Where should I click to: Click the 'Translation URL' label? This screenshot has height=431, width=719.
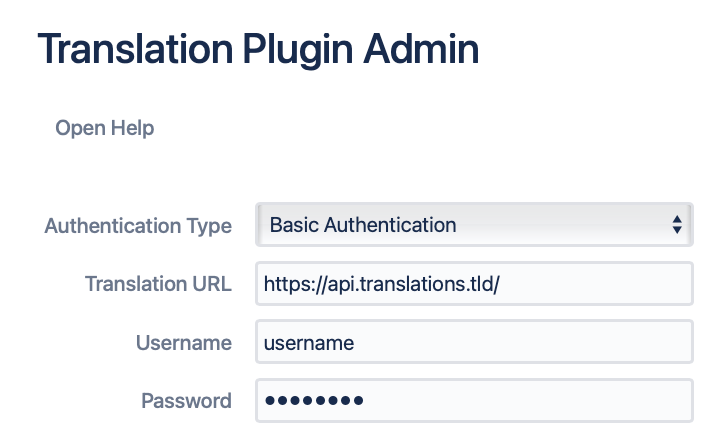pos(158,284)
